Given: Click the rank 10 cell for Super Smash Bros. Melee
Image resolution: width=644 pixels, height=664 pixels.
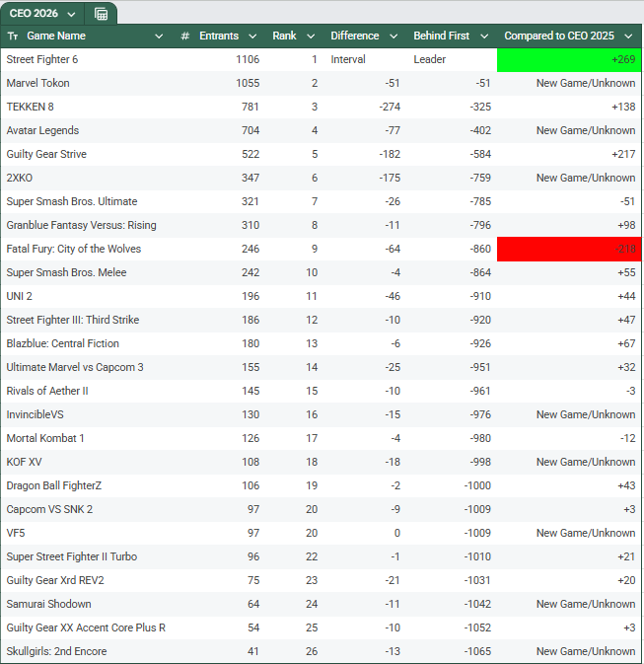Looking at the screenshot, I should tap(312, 272).
